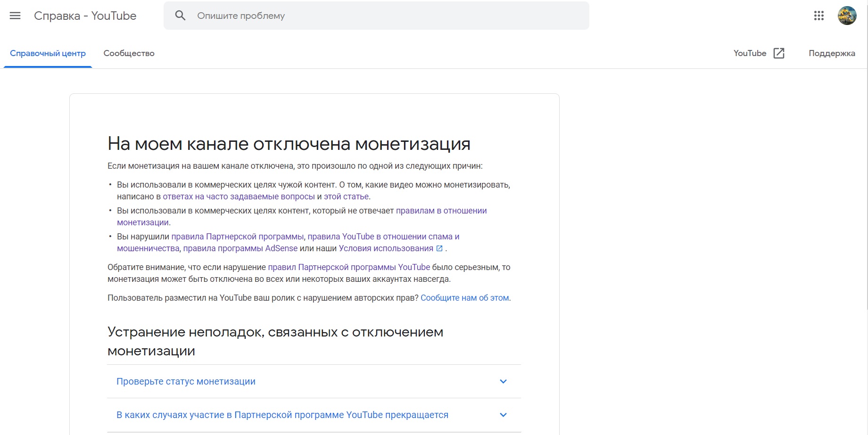Viewport: 868px width, 435px height.
Task: Click inside the Опишите проблему search field
Action: pyautogui.click(x=330, y=16)
